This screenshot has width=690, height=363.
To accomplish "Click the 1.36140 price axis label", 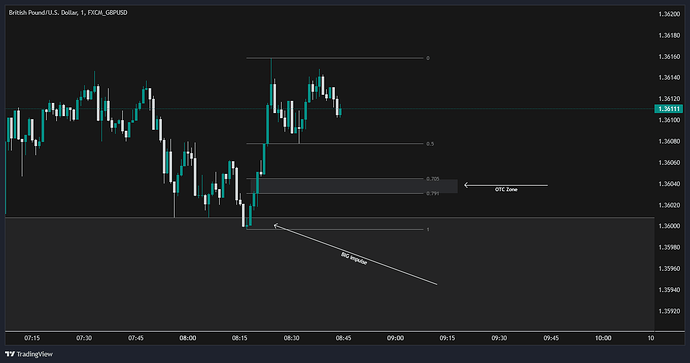I will 669,77.
